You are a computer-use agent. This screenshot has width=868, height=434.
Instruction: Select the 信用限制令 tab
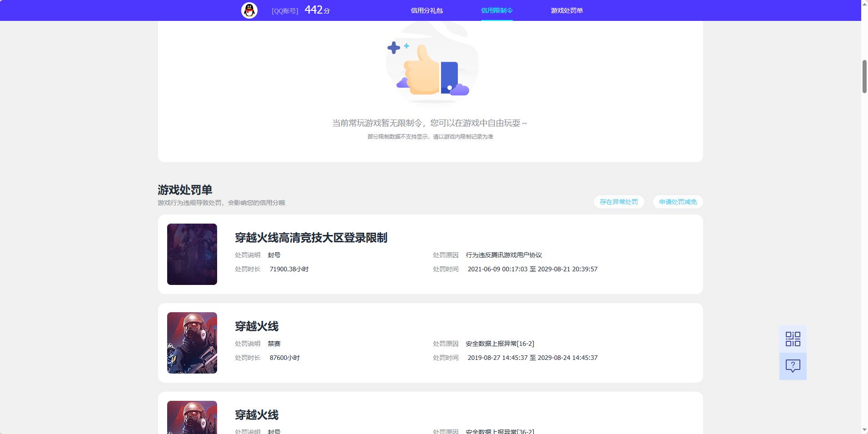click(496, 10)
